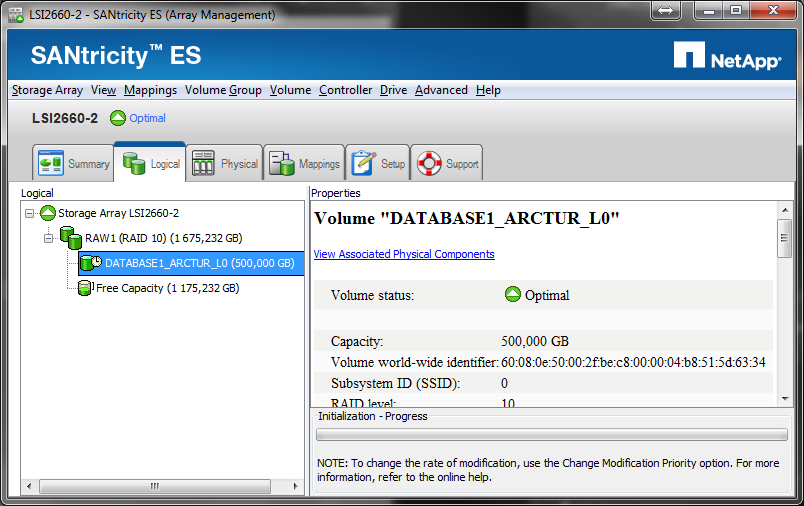Open the Support tab
The image size is (804, 506).
point(447,163)
